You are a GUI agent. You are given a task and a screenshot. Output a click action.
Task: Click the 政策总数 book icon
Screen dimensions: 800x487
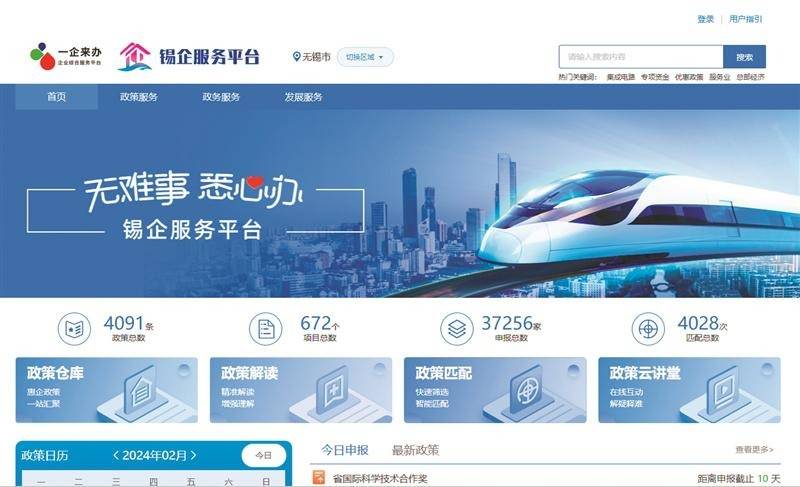[x=74, y=329]
